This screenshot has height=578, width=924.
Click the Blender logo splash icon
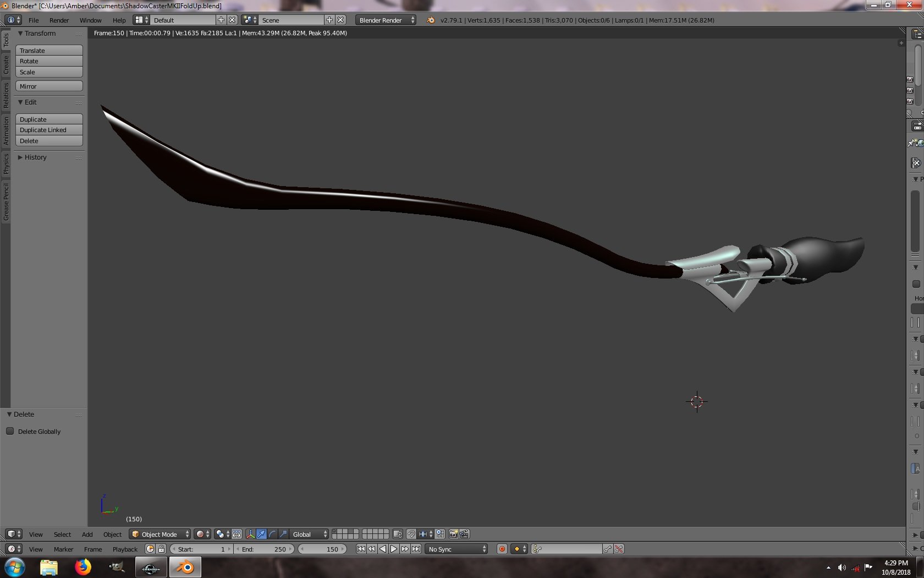(x=431, y=20)
